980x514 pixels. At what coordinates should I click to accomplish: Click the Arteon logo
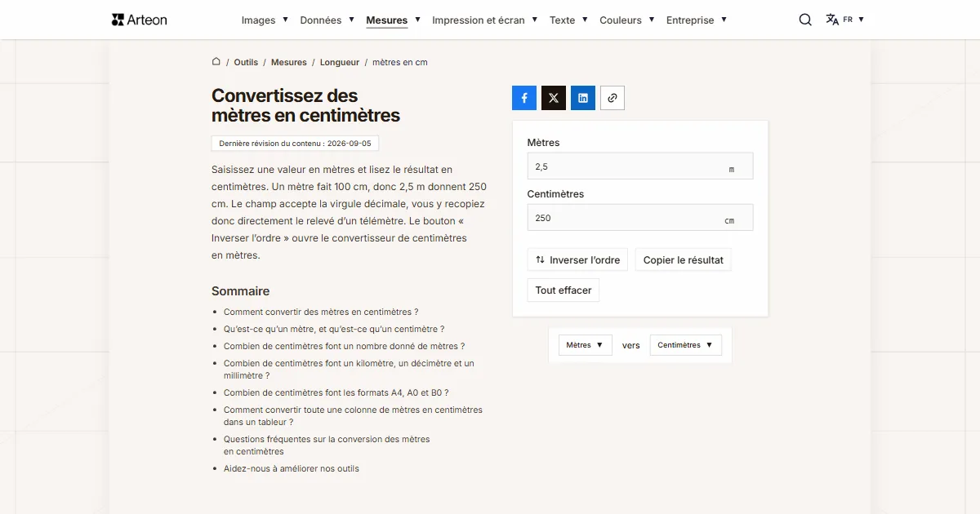(x=140, y=20)
